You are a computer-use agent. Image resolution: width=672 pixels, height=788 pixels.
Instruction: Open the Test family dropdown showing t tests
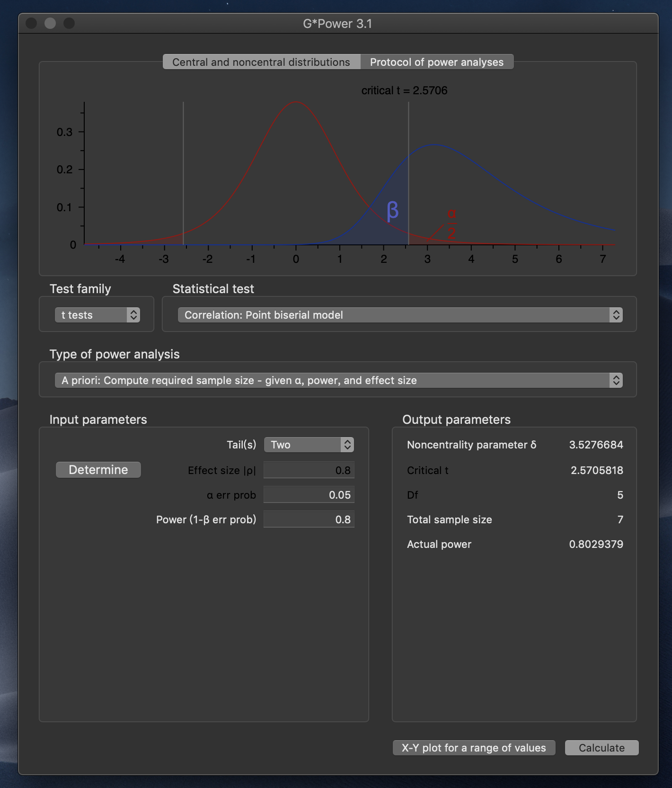[97, 315]
